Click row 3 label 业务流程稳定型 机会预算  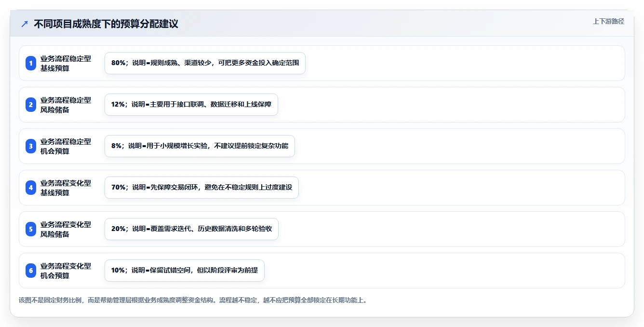click(x=66, y=146)
